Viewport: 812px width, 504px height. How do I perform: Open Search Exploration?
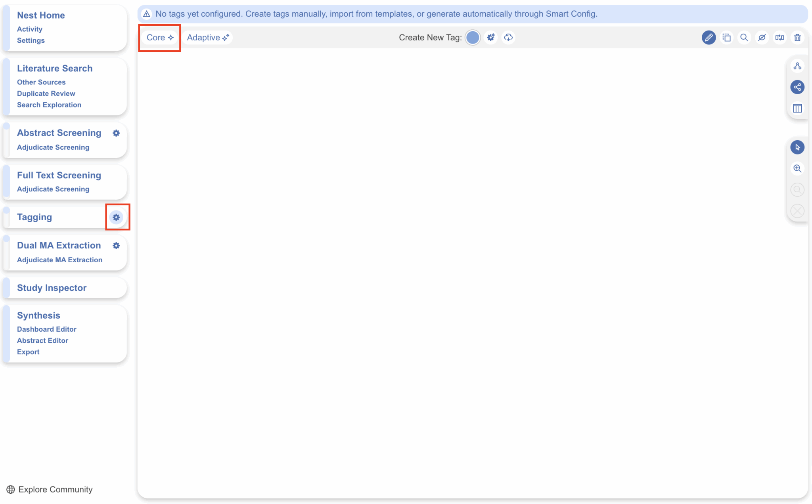[49, 105]
